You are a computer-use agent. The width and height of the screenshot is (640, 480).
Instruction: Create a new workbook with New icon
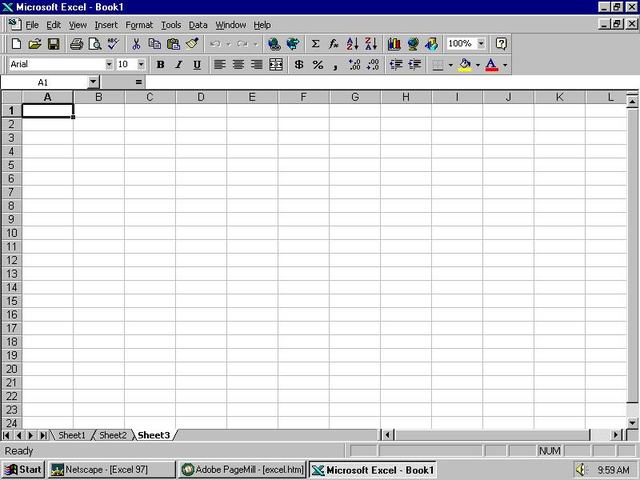(x=16, y=44)
